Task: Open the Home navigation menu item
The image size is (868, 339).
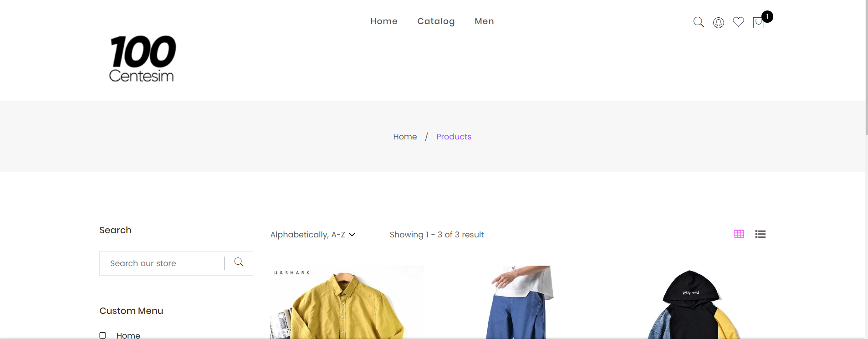Action: [x=384, y=21]
